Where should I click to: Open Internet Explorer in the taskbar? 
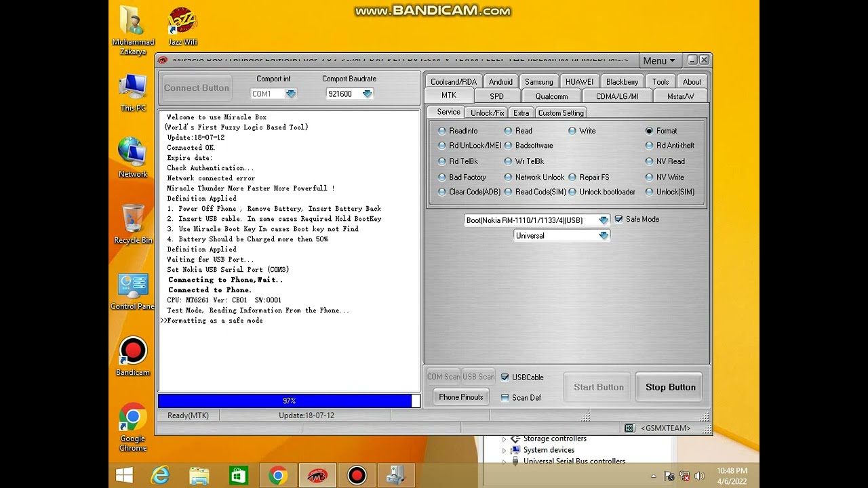[160, 475]
